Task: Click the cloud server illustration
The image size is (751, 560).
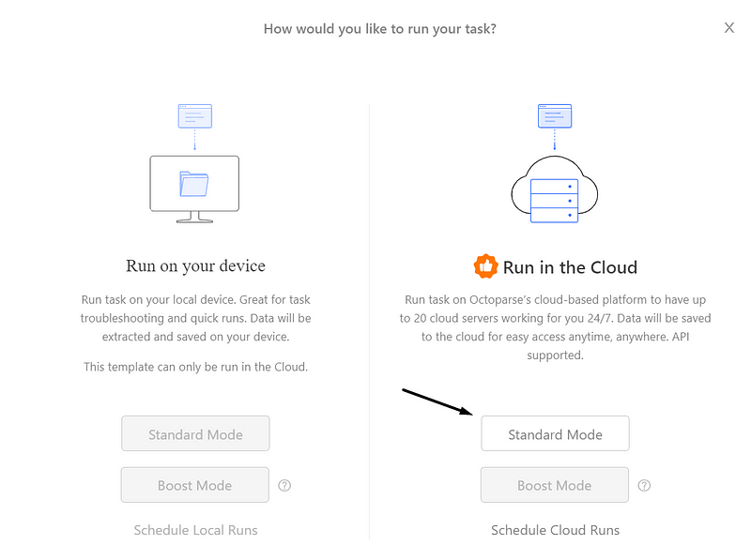Action: tap(555, 189)
